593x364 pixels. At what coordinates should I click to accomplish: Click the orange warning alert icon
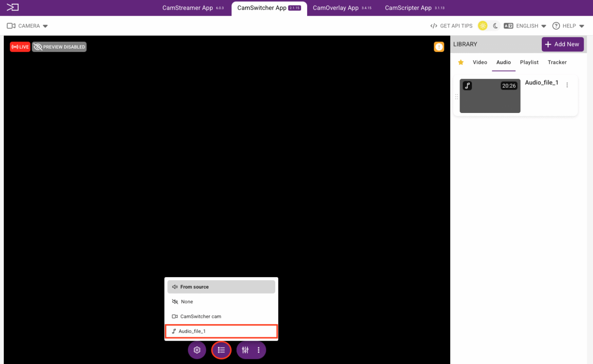click(439, 47)
